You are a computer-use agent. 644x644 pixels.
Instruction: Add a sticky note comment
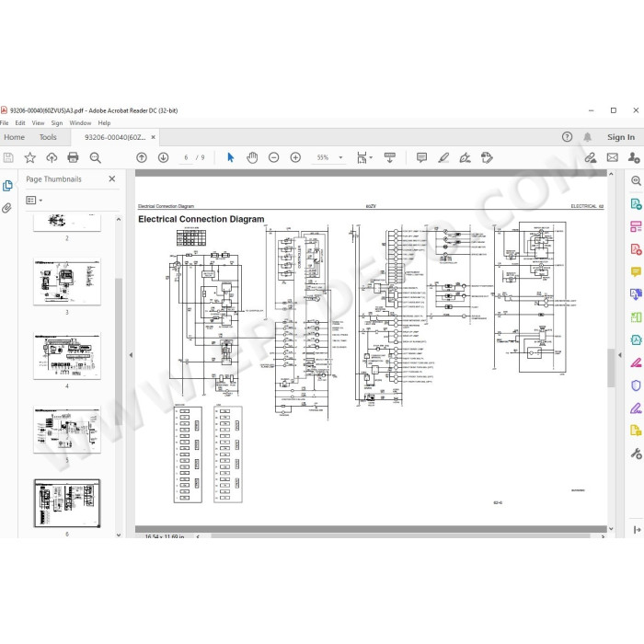pyautogui.click(x=421, y=157)
